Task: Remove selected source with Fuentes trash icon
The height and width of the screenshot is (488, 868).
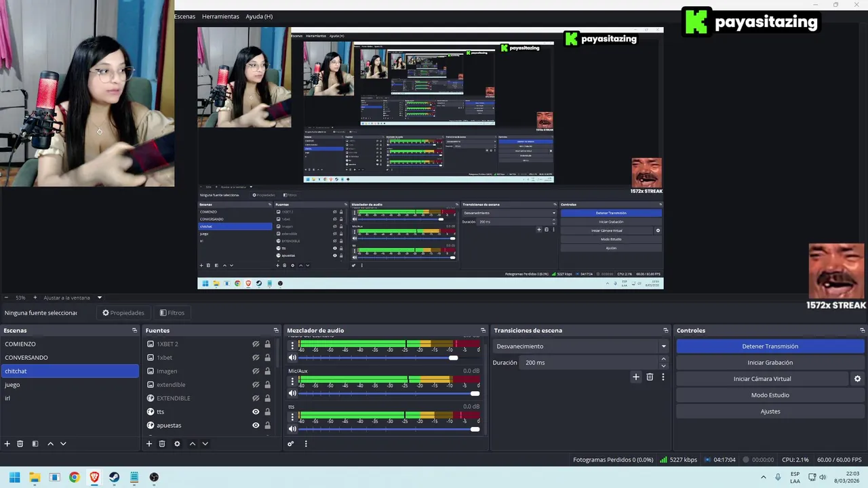Action: [x=162, y=444]
